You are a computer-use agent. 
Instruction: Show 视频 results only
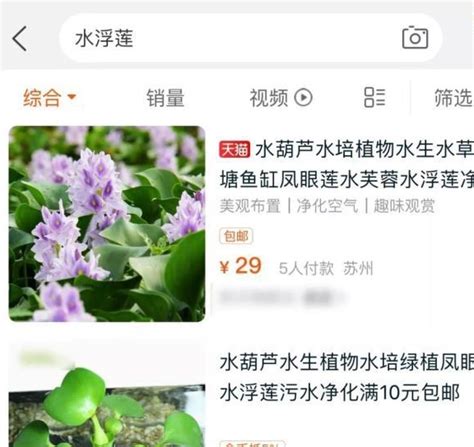(269, 98)
